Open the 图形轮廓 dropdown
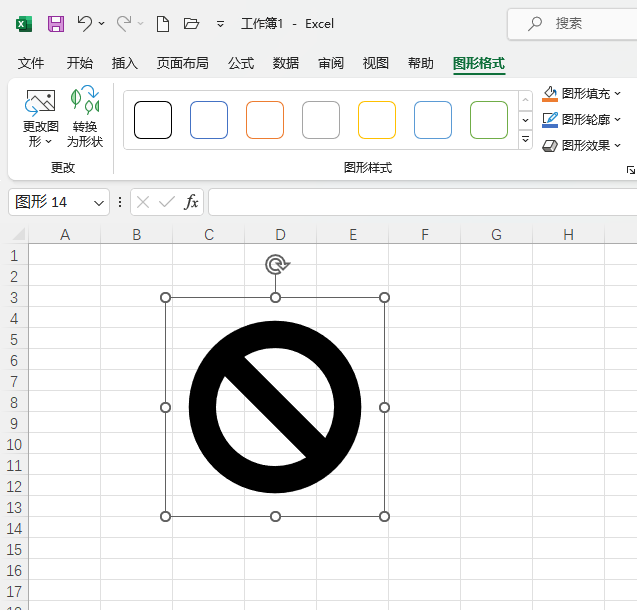637x610 pixels. [x=581, y=119]
